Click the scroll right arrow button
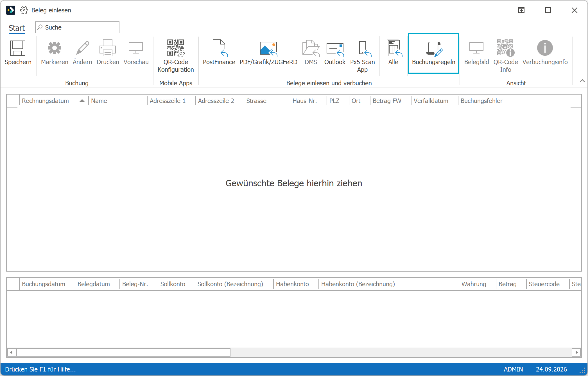 (x=576, y=352)
